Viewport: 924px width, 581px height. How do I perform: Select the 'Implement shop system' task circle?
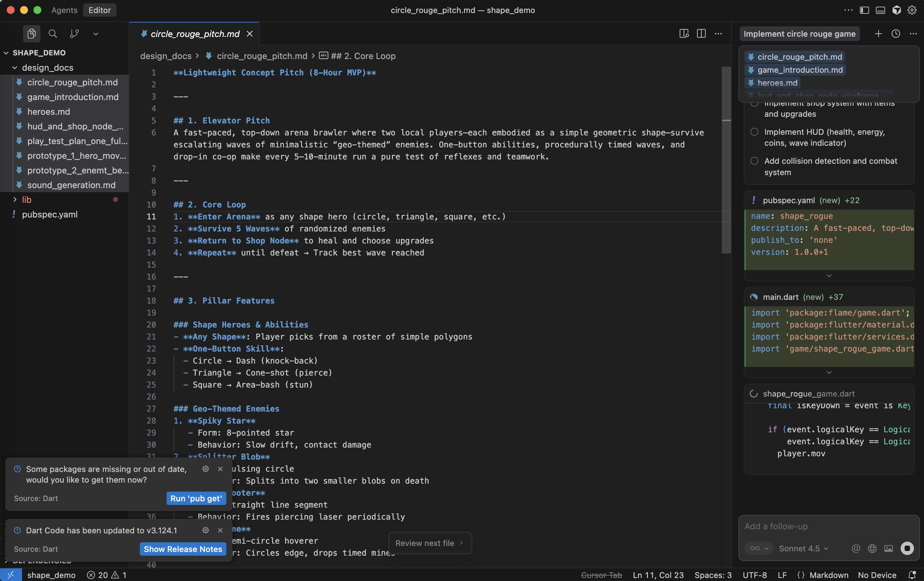(x=754, y=103)
